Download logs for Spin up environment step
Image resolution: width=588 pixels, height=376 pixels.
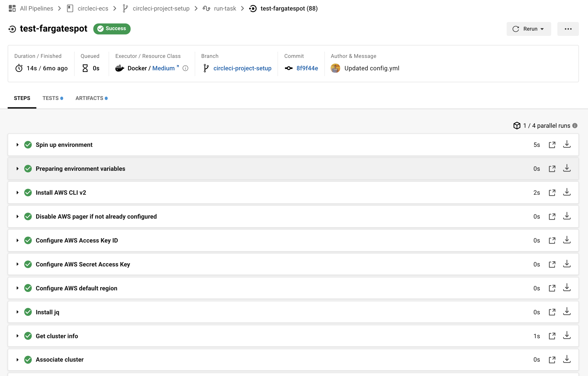point(567,144)
